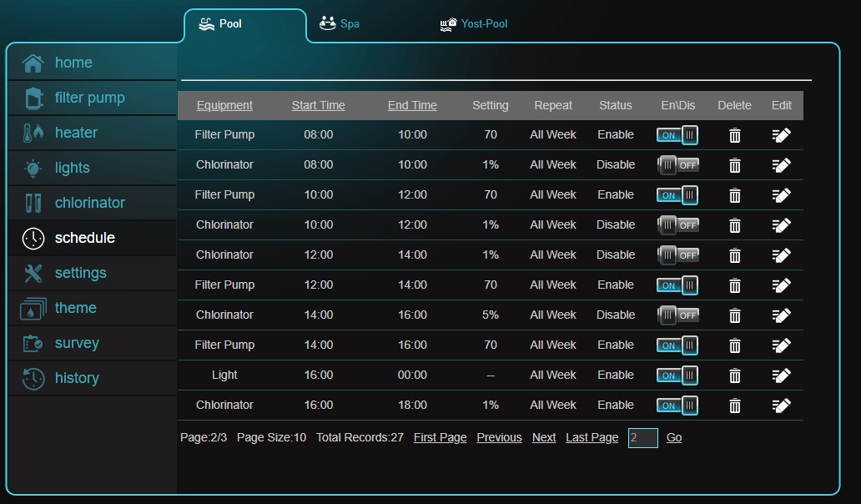
Task: Open the survey section
Action: point(92,343)
